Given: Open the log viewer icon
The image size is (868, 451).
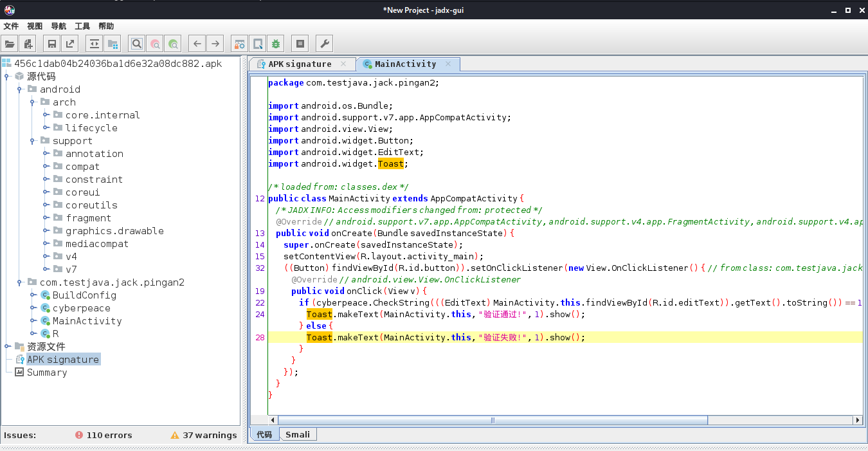Looking at the screenshot, I should coord(300,44).
